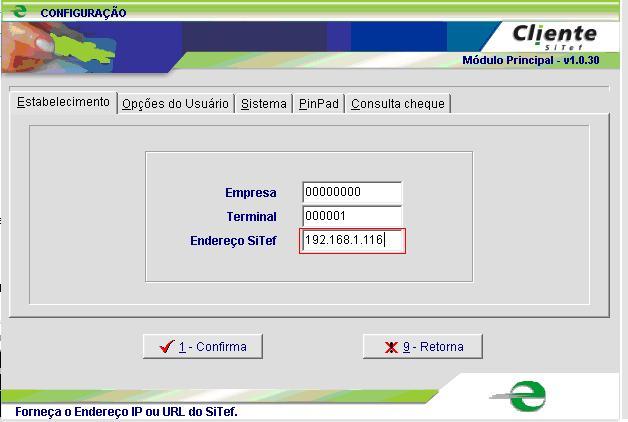Screen dimensions: 628x422
Task: Focus the Empresa input field
Action: [351, 193]
